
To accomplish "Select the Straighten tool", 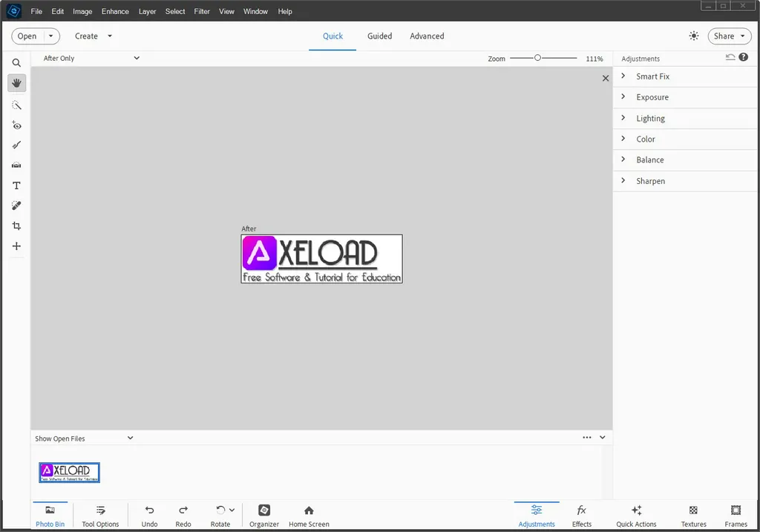I will pyautogui.click(x=16, y=165).
